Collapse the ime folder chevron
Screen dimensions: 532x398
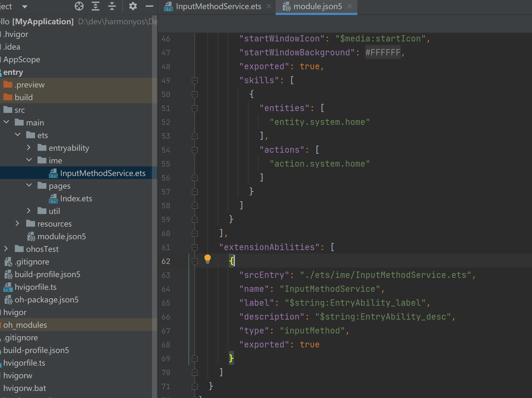29,160
